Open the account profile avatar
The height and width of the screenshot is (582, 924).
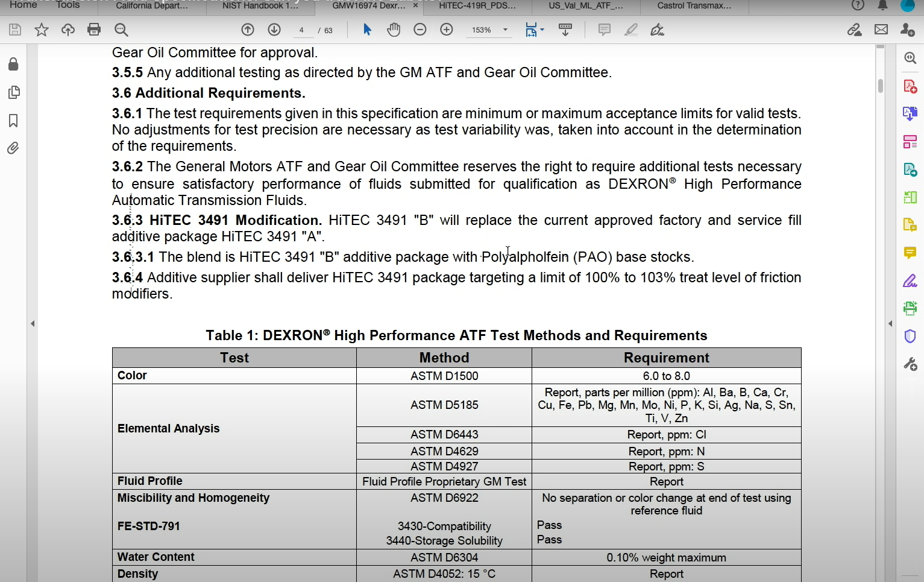[x=908, y=5]
